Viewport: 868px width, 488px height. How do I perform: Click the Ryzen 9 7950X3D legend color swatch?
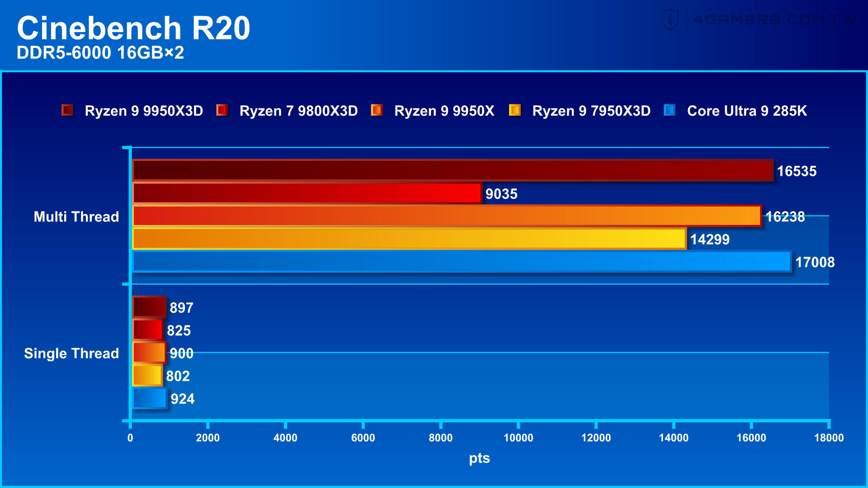515,110
